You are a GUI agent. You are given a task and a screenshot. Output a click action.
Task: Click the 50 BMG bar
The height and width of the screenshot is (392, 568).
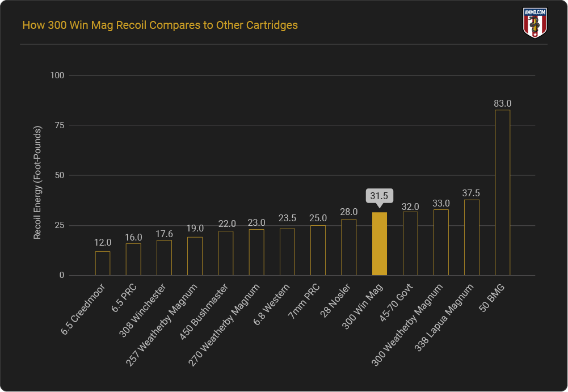click(503, 193)
